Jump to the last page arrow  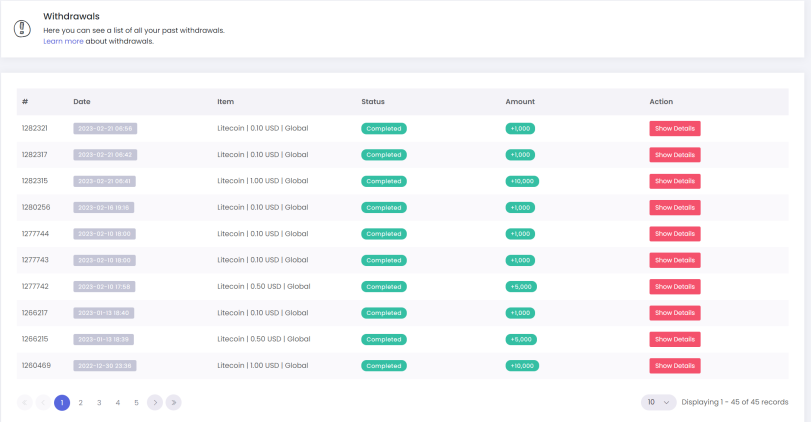[173, 402]
